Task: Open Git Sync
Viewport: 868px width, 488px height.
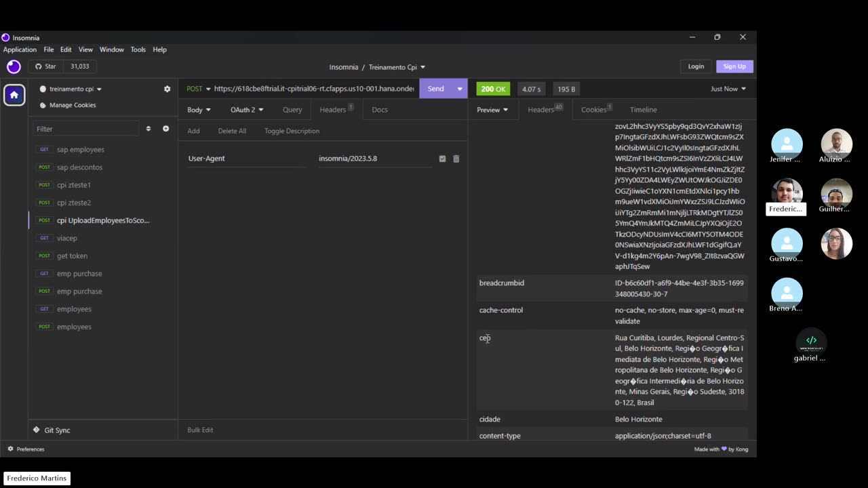Action: (x=52, y=430)
